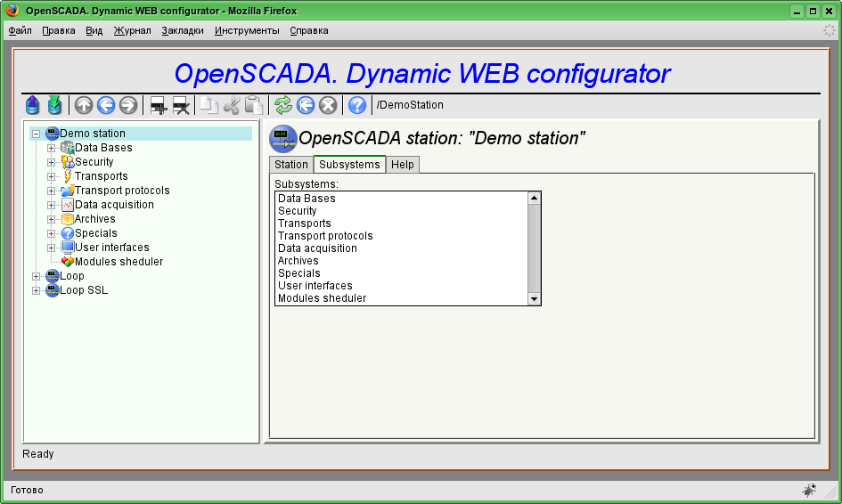The height and width of the screenshot is (504, 842).
Task: Expand the Transports tree node
Action: tap(51, 176)
